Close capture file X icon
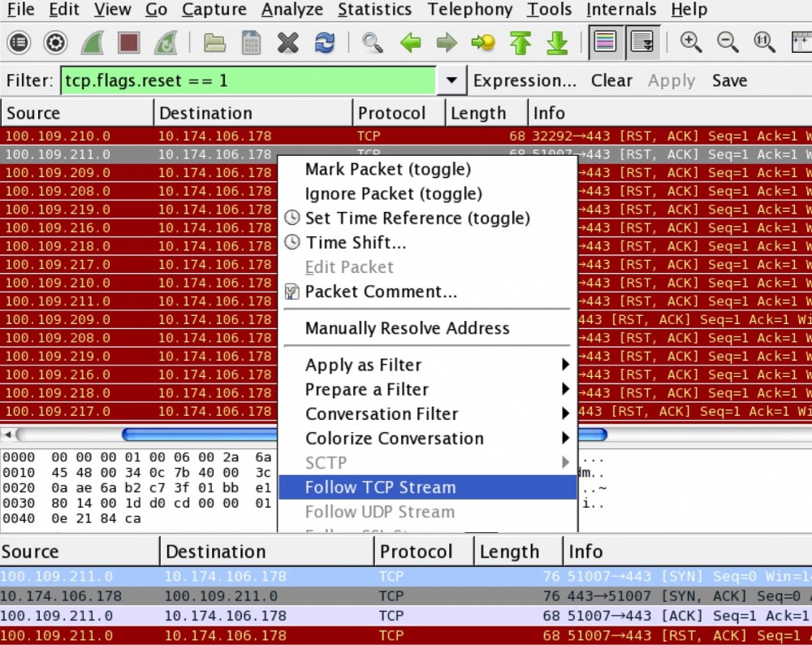812x645 pixels. [x=288, y=42]
